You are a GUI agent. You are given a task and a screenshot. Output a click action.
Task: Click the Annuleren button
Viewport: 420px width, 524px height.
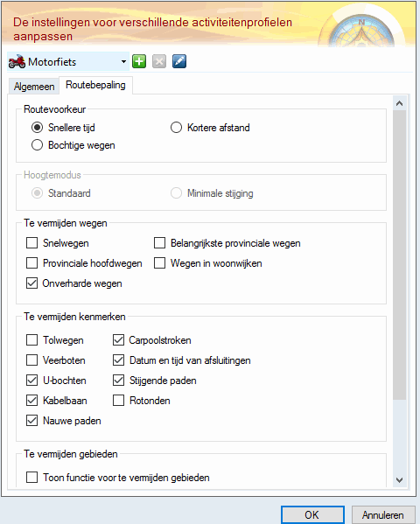click(383, 514)
